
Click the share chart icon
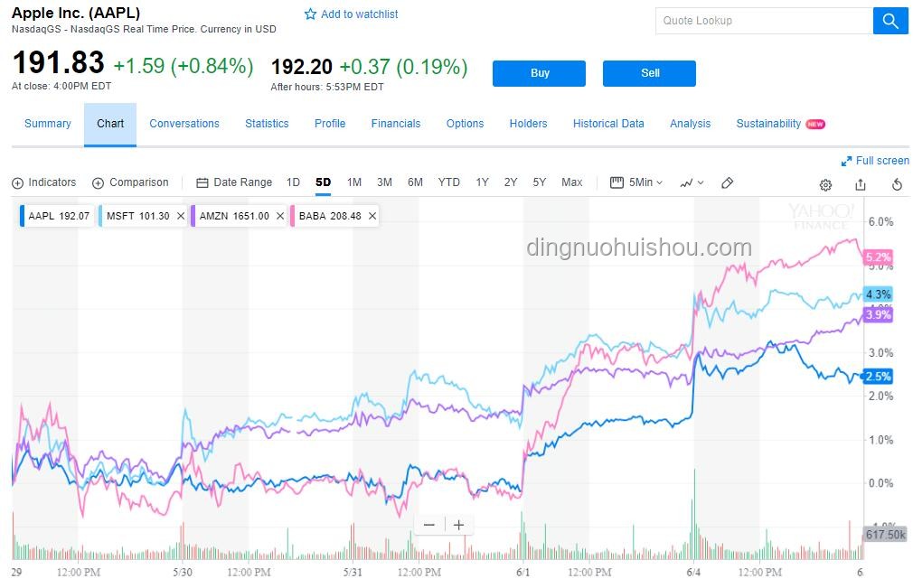pos(861,184)
